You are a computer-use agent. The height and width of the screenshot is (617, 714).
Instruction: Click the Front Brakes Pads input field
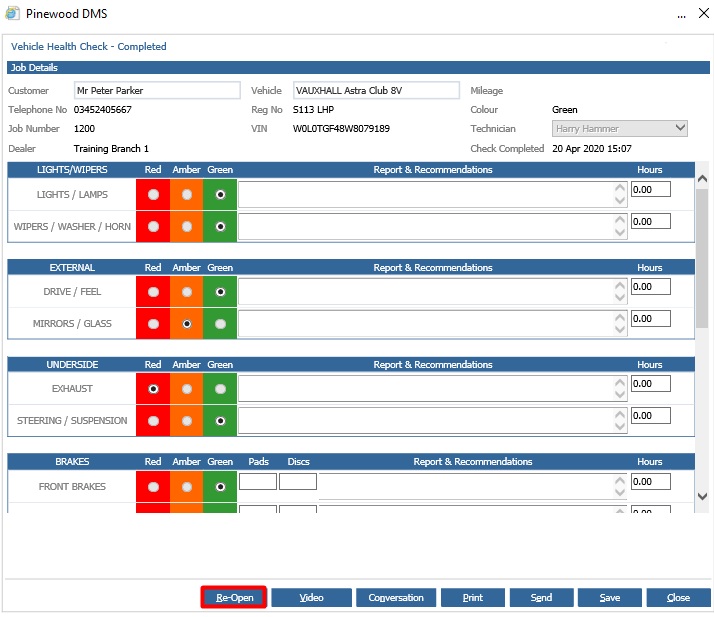tap(258, 481)
